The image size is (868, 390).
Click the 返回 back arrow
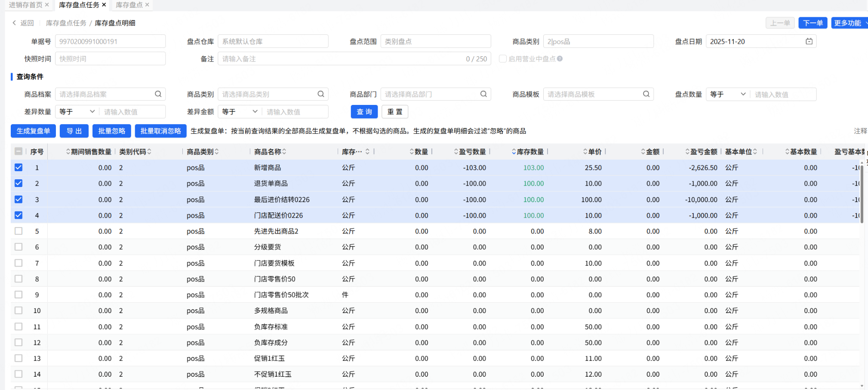14,23
